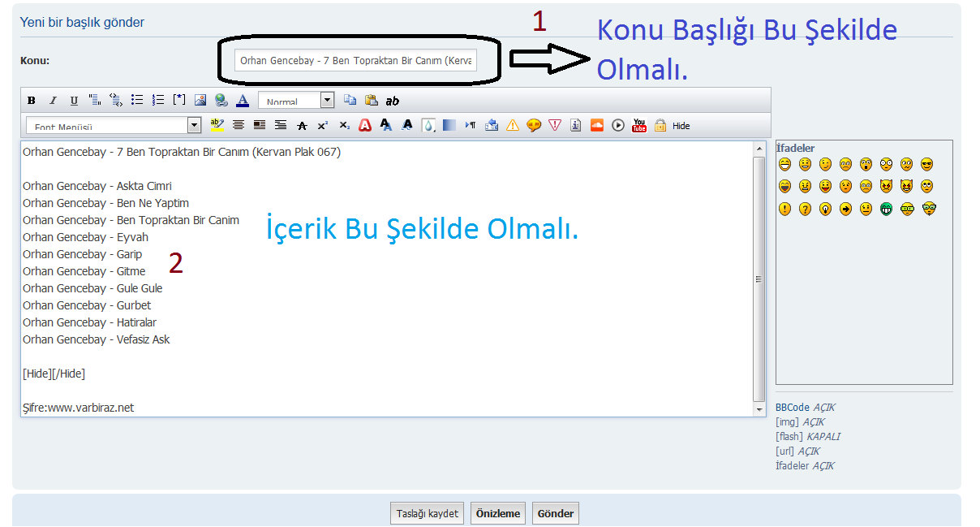Screen dimensions: 980x527
Task: Click the 'ab' formatting icon
Action: (x=393, y=101)
